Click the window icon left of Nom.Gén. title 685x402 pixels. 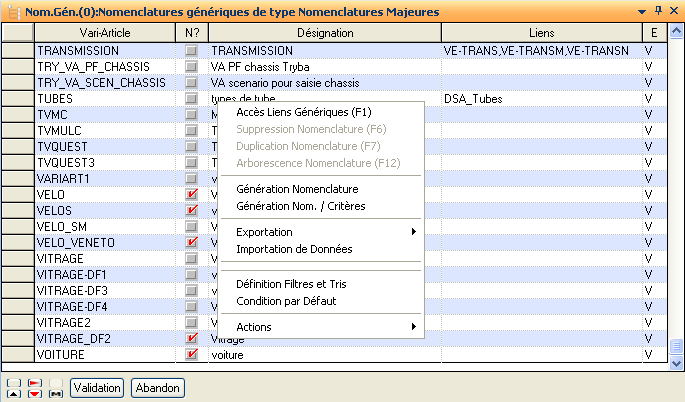(11, 10)
